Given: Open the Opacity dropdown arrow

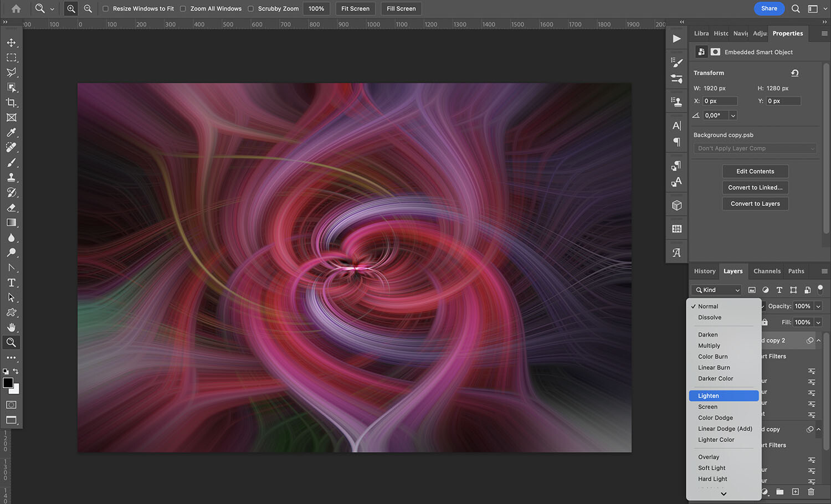Looking at the screenshot, I should coord(818,306).
